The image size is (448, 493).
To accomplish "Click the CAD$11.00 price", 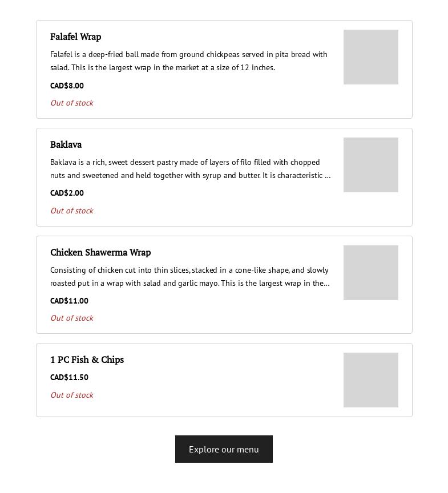I will tap(69, 301).
